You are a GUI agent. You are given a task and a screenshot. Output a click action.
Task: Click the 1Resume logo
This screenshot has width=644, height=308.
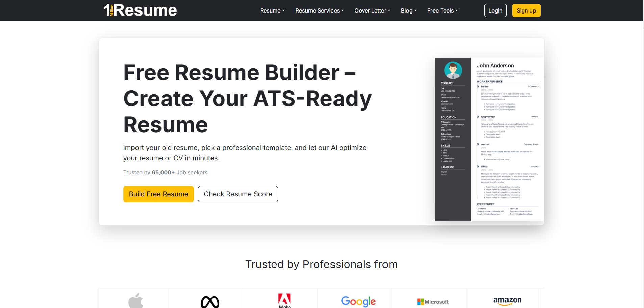pyautogui.click(x=140, y=10)
